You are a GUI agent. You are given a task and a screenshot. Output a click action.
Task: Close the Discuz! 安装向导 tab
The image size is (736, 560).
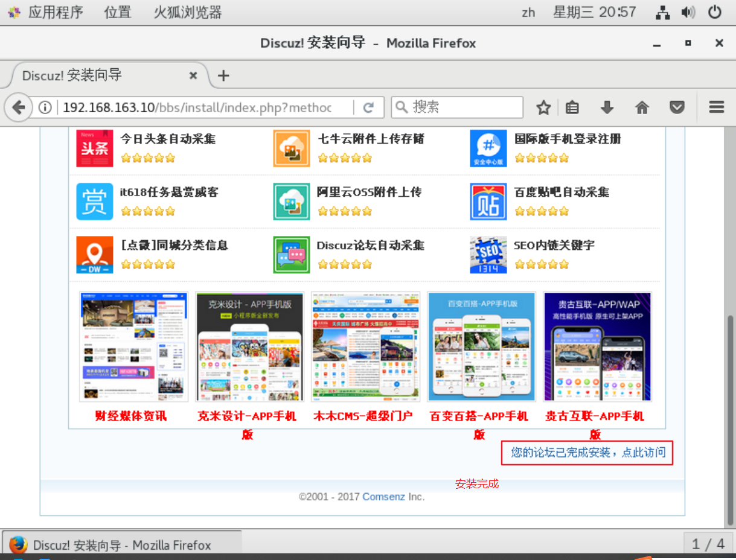193,75
